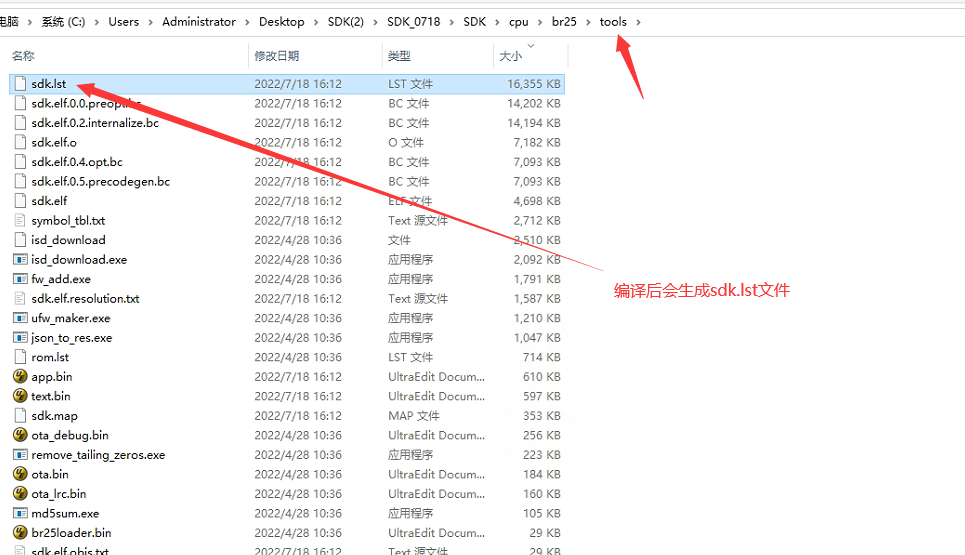Go to the SDK(2) breadcrumb folder
965x555 pixels.
[345, 22]
